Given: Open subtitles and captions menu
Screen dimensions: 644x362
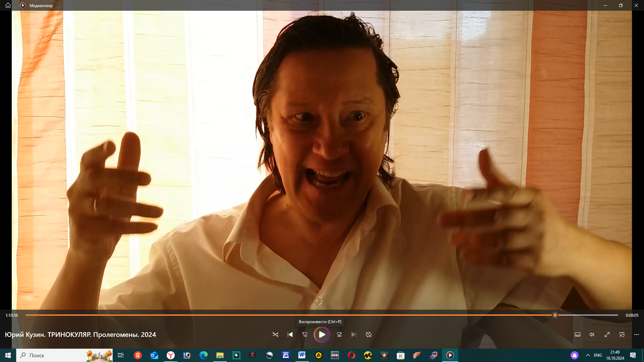Looking at the screenshot, I should click(x=578, y=335).
